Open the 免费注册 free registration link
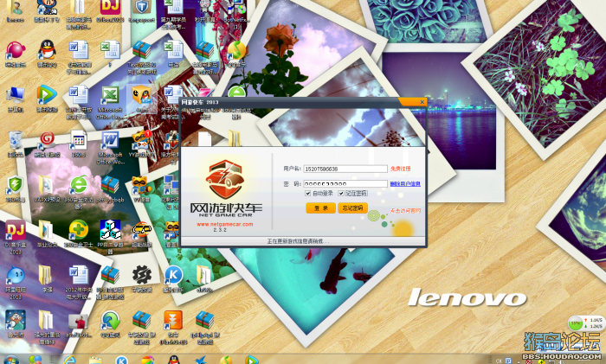606x364 pixels. (400, 169)
